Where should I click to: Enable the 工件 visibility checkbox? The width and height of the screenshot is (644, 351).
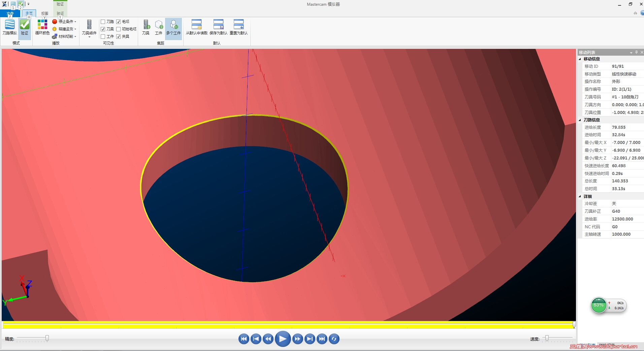[103, 36]
